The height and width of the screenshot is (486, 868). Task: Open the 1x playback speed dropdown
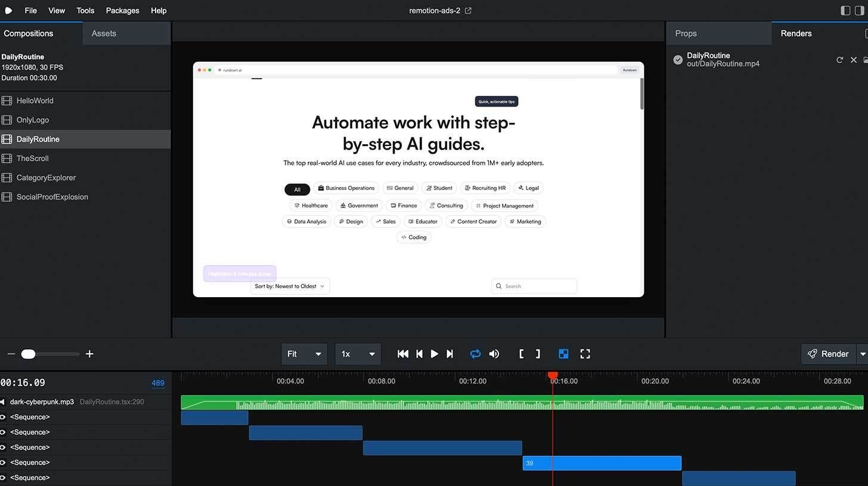[x=358, y=354]
